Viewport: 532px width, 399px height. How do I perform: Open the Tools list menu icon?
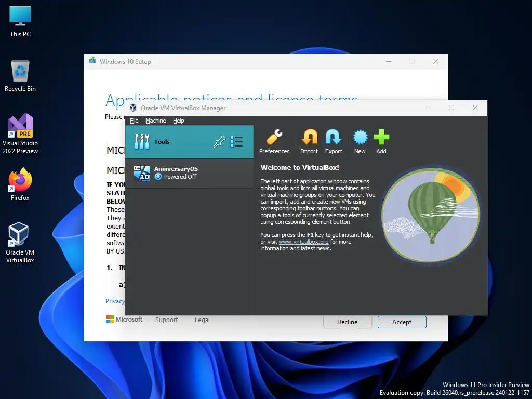[236, 141]
